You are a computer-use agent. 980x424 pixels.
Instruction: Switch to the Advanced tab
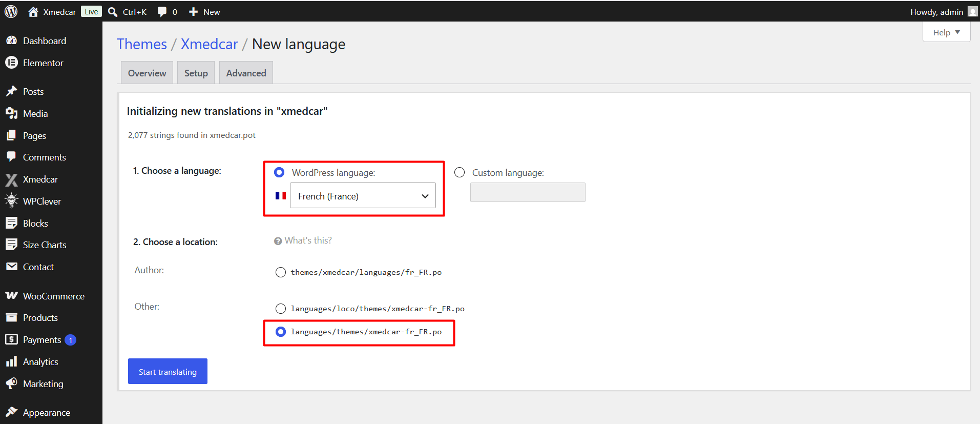click(246, 73)
